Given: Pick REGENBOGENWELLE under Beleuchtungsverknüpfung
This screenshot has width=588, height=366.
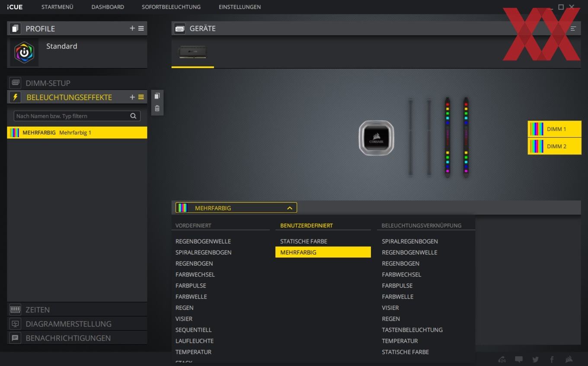Looking at the screenshot, I should tap(409, 252).
